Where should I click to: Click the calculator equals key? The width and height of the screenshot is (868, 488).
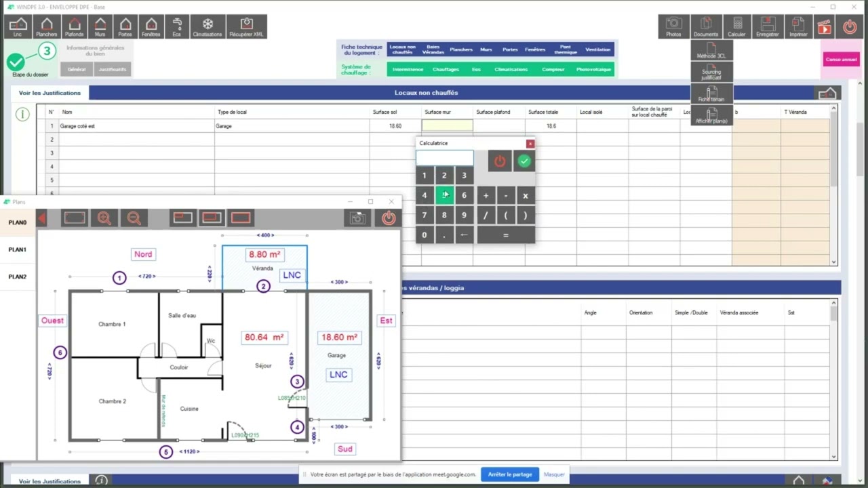[x=506, y=235]
